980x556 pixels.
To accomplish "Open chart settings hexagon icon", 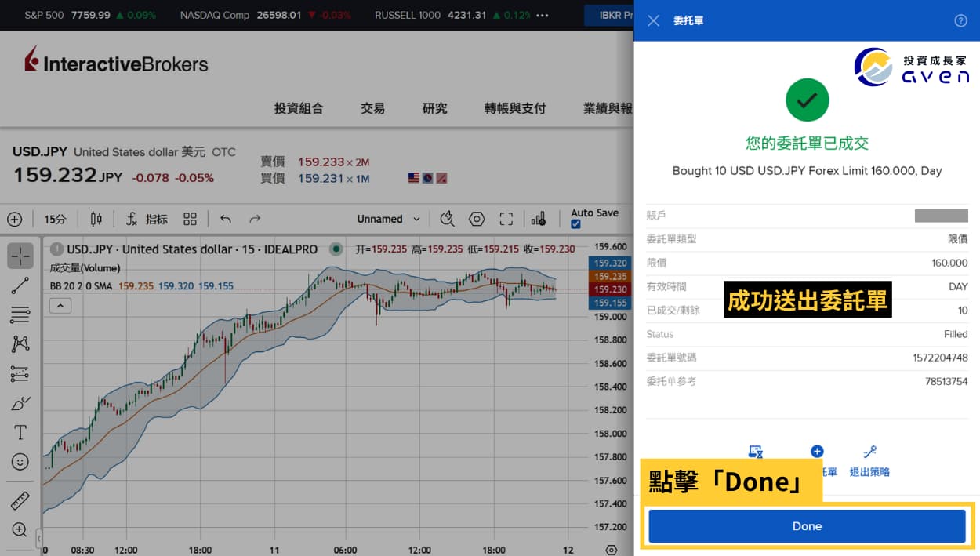I will coord(477,220).
